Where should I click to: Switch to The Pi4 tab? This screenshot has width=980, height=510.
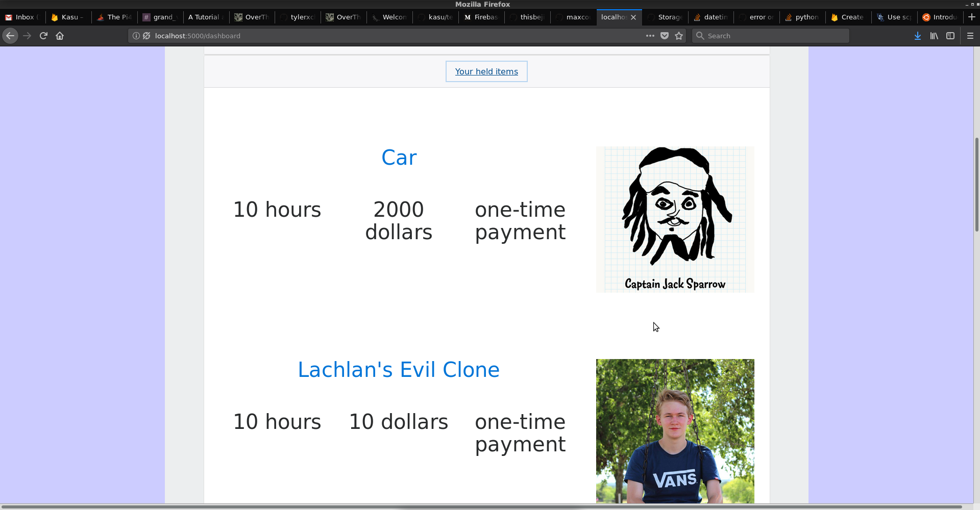point(114,17)
